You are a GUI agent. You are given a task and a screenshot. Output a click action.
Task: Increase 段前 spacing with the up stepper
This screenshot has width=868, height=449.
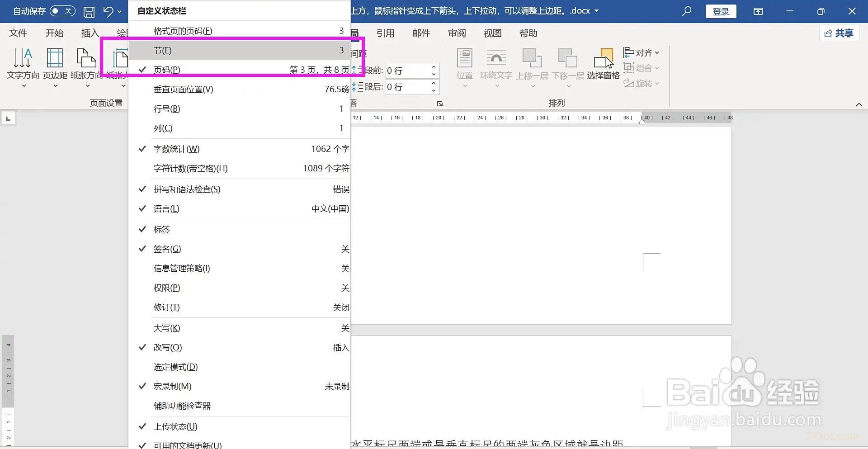pos(433,67)
